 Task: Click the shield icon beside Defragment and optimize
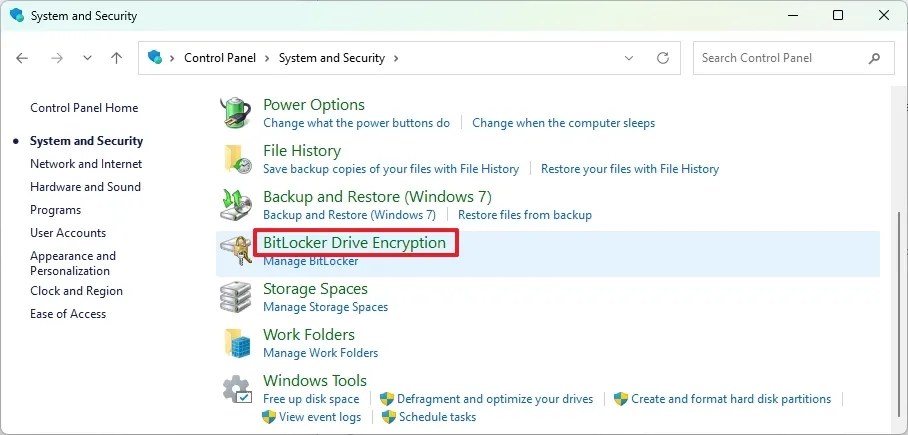point(387,399)
